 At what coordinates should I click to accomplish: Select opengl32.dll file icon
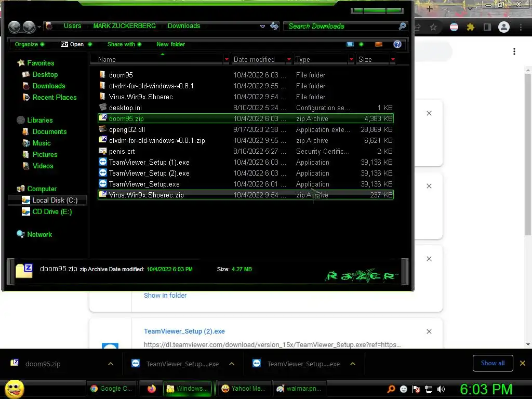pos(102,129)
